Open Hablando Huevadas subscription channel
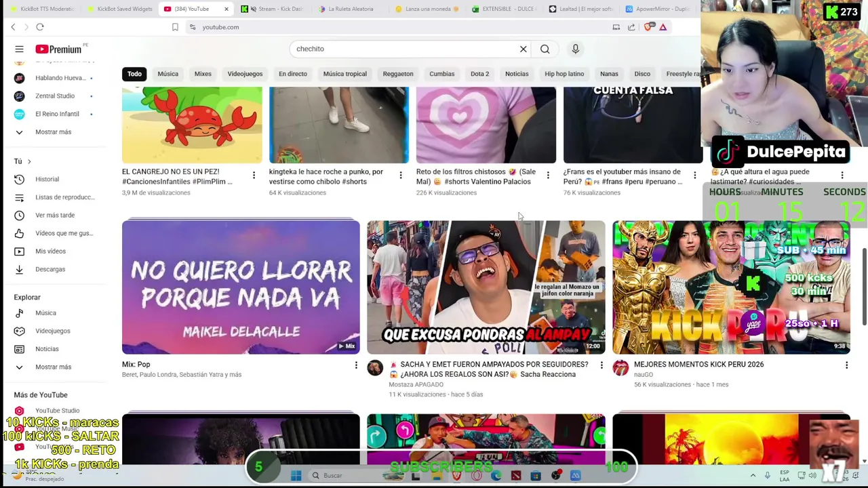The width and height of the screenshot is (868, 488). point(54,78)
